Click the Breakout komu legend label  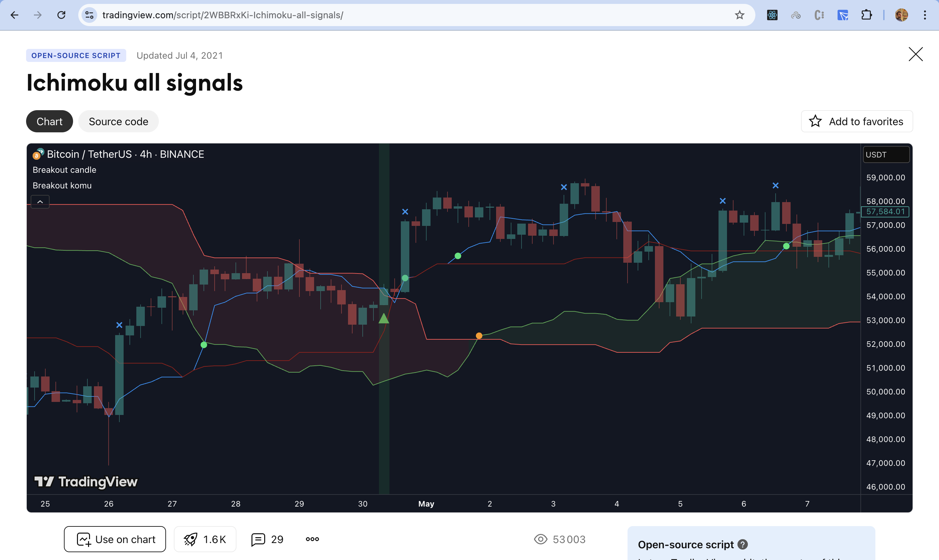tap(62, 186)
